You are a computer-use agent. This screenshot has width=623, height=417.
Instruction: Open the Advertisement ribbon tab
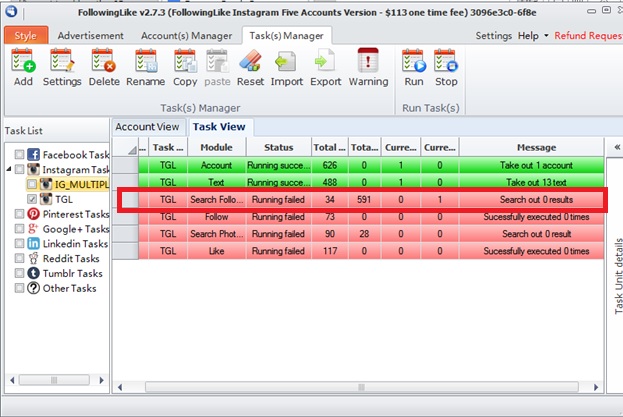tap(90, 36)
